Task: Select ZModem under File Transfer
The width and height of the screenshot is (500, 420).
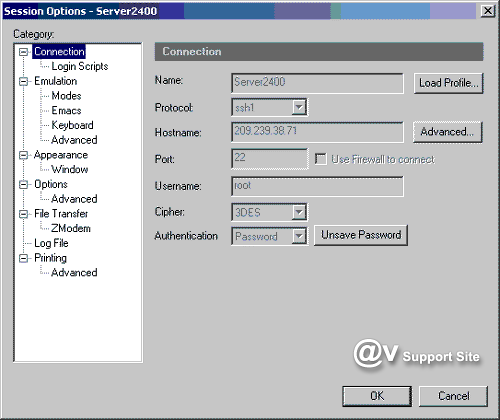Action: (x=71, y=228)
